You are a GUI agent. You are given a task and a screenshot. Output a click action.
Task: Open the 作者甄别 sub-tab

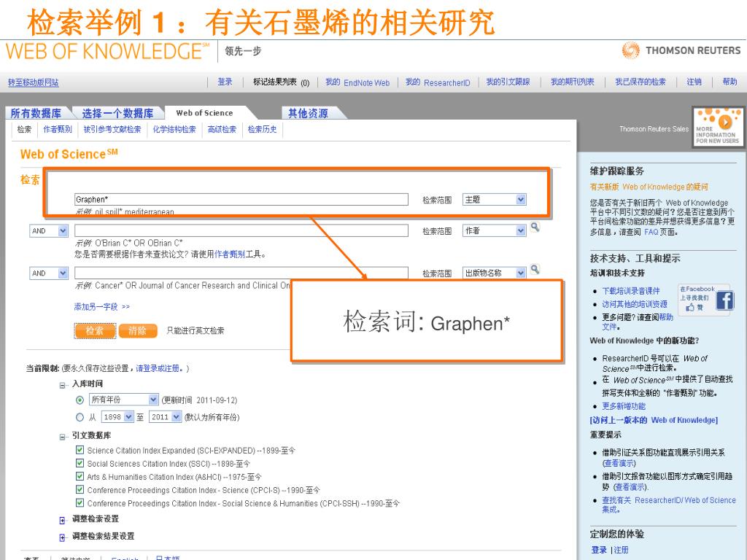(x=58, y=129)
